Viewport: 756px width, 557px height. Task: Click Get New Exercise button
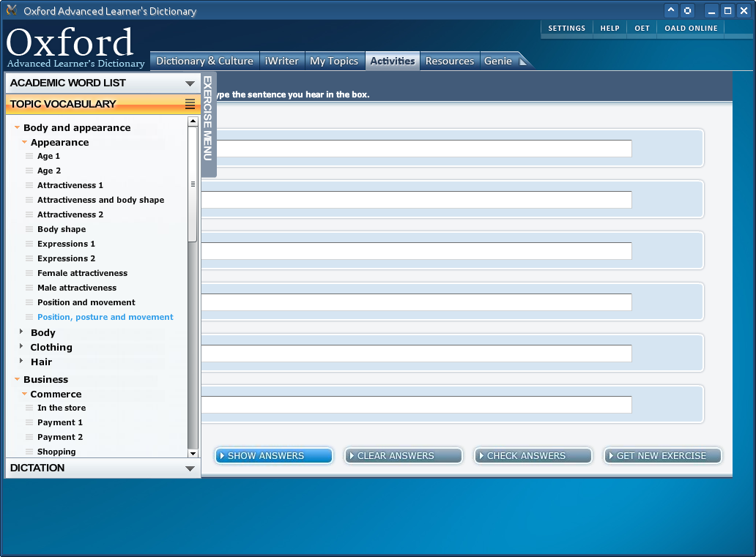point(663,456)
